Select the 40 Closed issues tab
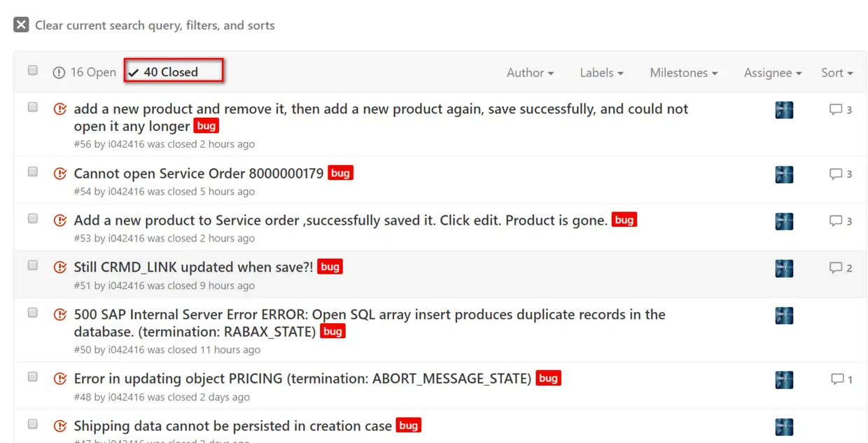The width and height of the screenshot is (868, 443). pos(171,72)
